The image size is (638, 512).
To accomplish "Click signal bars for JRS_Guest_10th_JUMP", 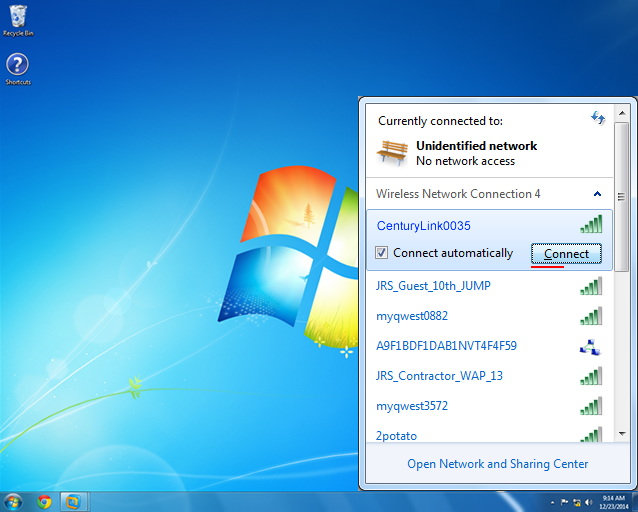I will pyautogui.click(x=591, y=286).
